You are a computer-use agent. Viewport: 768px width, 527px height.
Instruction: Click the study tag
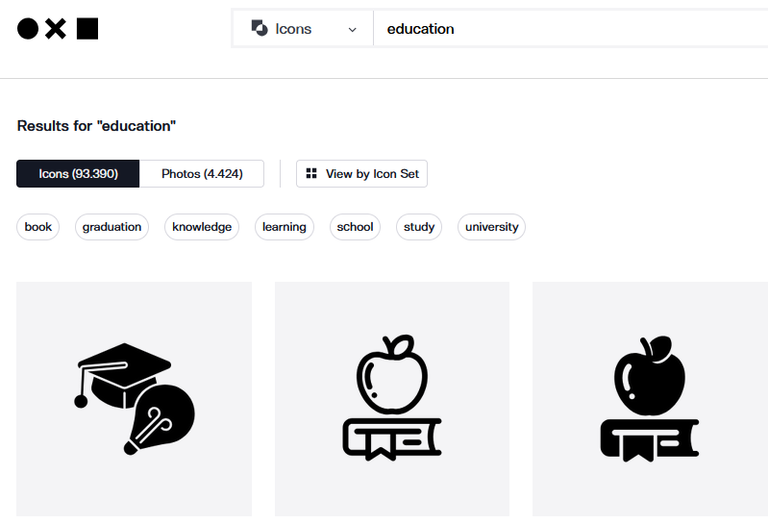pyautogui.click(x=419, y=227)
